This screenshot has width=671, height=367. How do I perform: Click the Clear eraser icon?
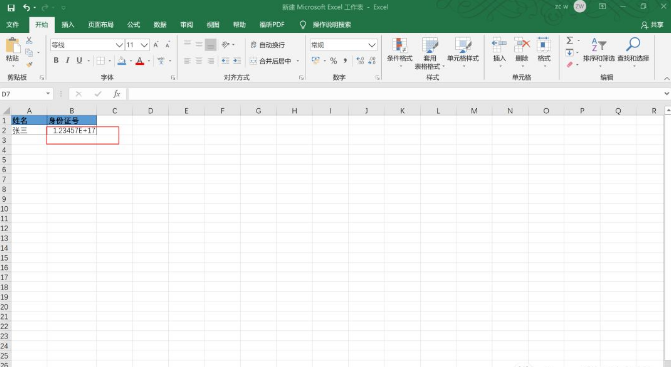tap(570, 65)
